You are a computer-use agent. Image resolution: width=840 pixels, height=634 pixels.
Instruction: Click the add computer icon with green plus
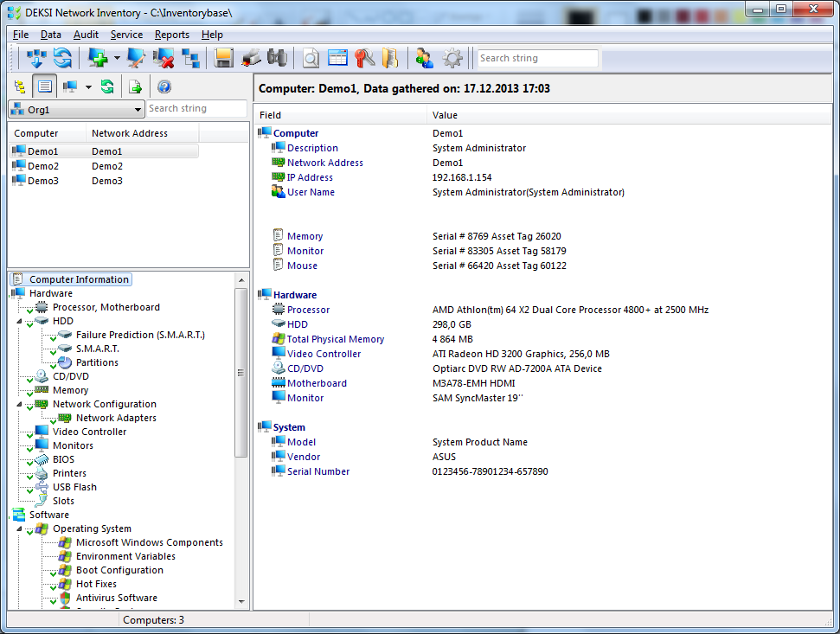point(98,58)
